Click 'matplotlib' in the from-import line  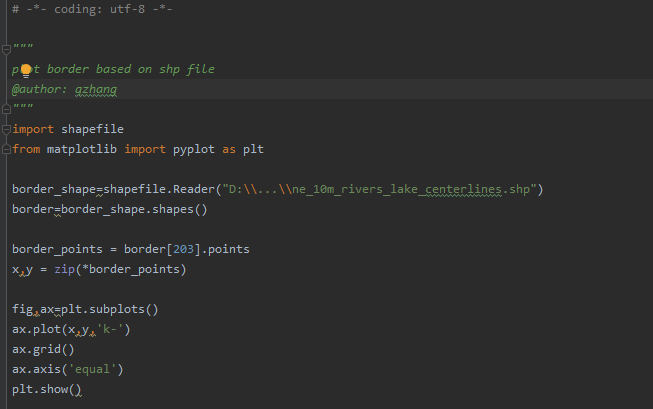[x=82, y=149]
